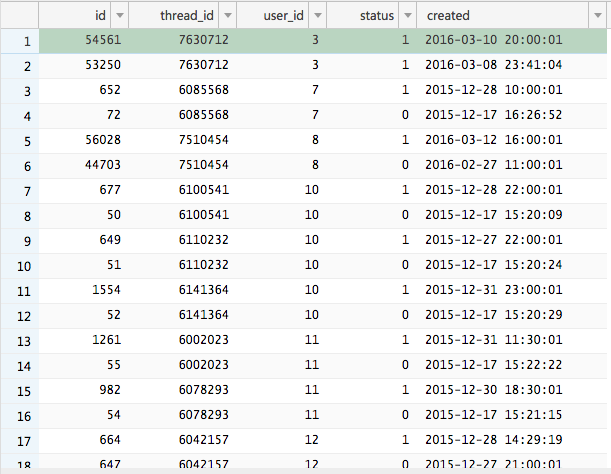Open the thread_id column dropdown arrow
Viewport: 611px width, 474px height.
[x=228, y=16]
